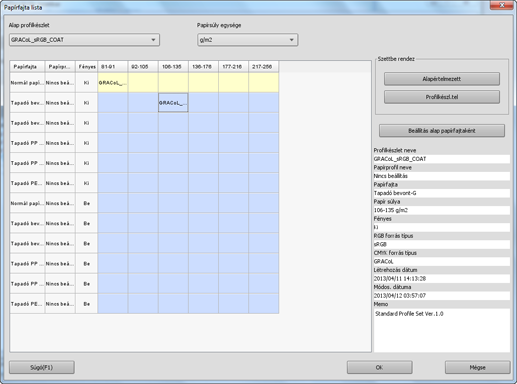This screenshot has height=384, width=517.
Task: Sort by the Papírfajta column header
Action: click(27, 67)
